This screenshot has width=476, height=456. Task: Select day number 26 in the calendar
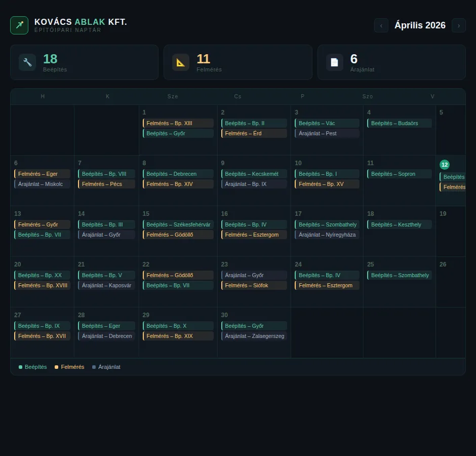(x=443, y=264)
